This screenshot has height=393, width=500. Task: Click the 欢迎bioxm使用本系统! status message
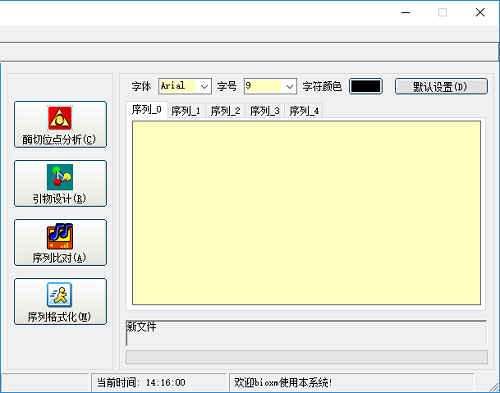[283, 382]
